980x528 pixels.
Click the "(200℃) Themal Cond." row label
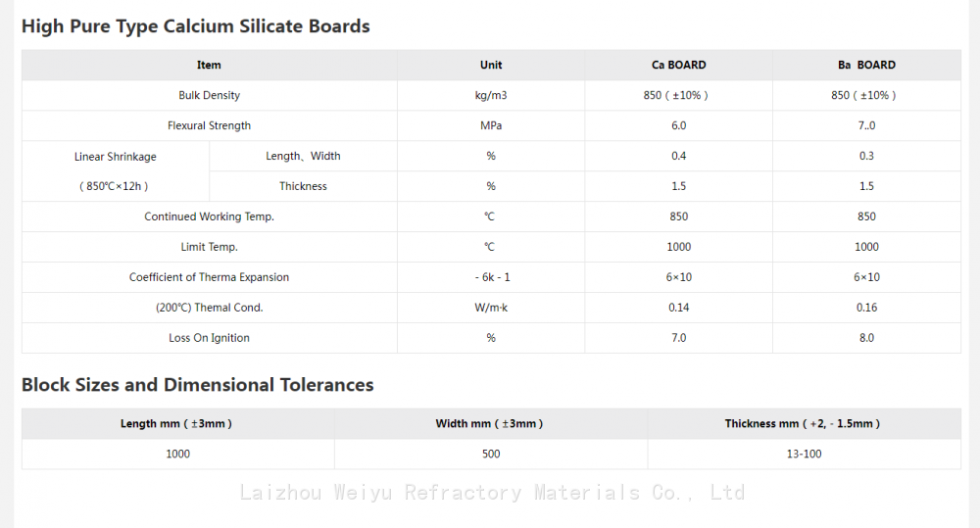point(209,308)
